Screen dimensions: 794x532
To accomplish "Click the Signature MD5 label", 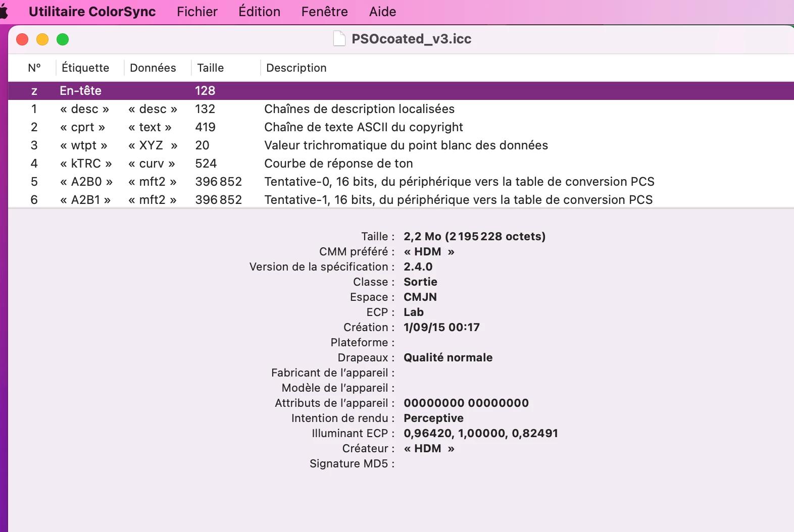I will click(352, 464).
